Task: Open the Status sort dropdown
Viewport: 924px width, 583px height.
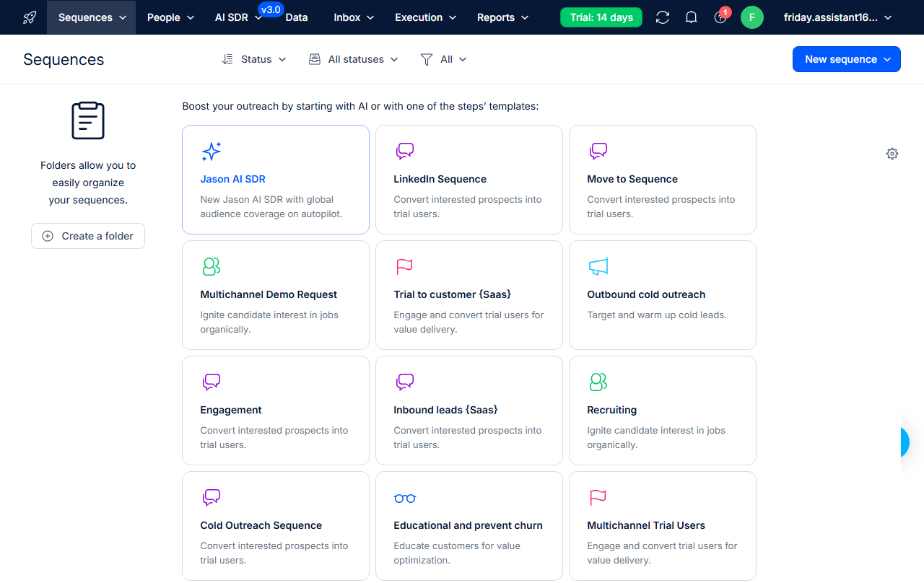Action: (x=254, y=59)
